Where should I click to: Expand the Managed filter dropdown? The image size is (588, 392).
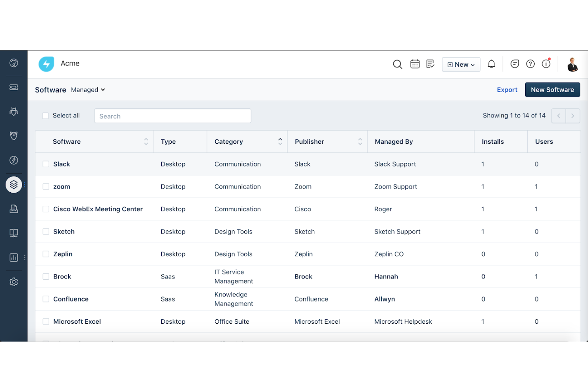(x=87, y=90)
